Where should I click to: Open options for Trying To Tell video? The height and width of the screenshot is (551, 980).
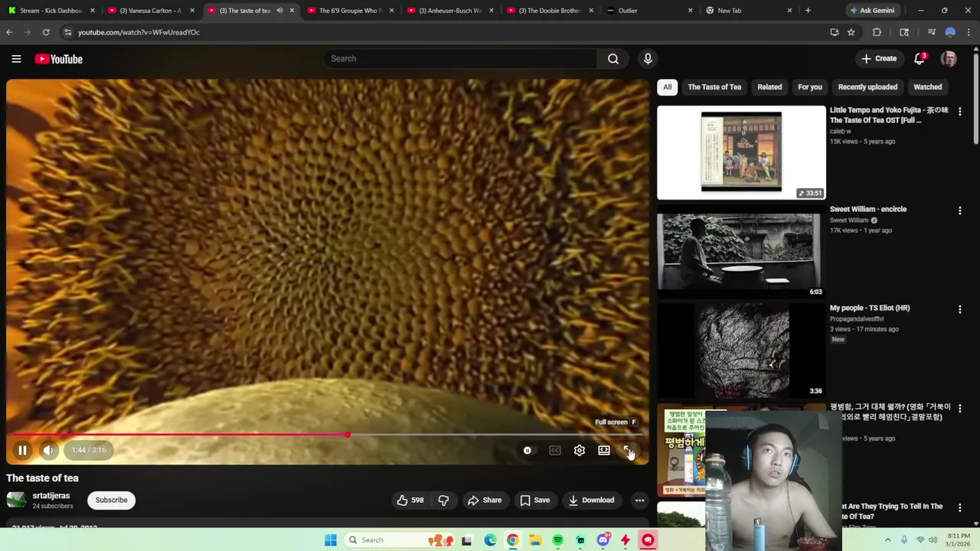pos(959,507)
